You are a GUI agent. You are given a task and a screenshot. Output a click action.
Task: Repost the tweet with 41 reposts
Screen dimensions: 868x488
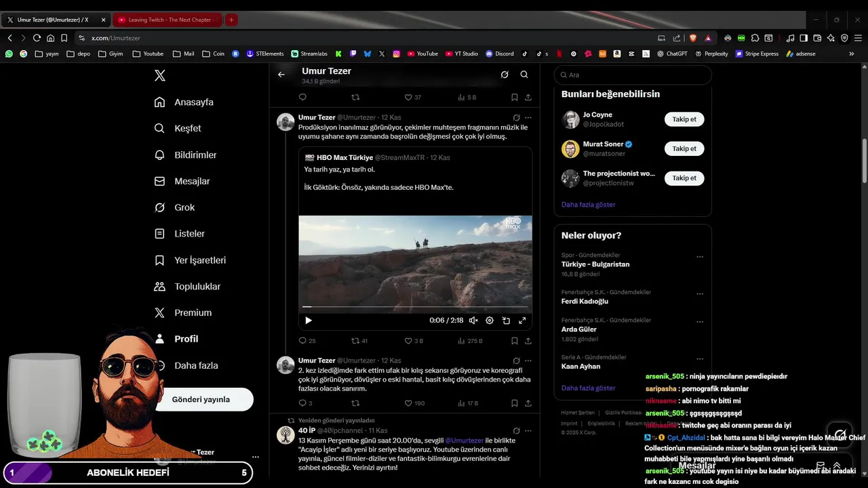click(359, 341)
